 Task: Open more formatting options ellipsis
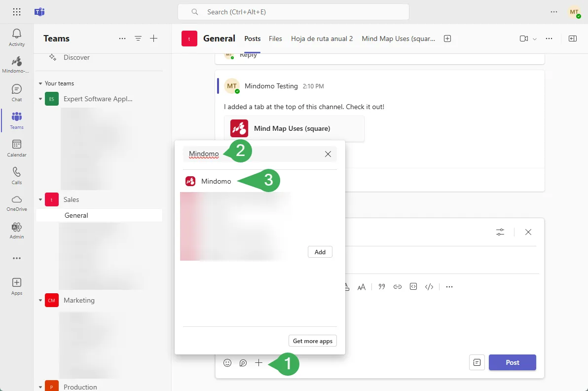tap(449, 287)
